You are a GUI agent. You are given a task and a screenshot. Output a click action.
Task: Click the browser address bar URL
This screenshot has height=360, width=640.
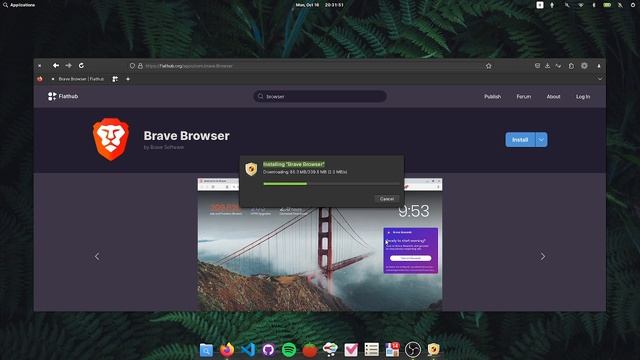click(189, 66)
